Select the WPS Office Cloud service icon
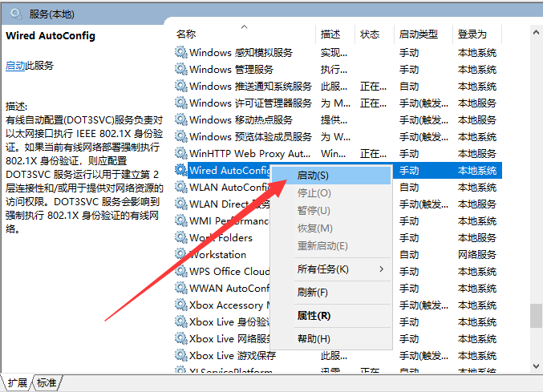This screenshot has height=392, width=543. click(x=181, y=271)
